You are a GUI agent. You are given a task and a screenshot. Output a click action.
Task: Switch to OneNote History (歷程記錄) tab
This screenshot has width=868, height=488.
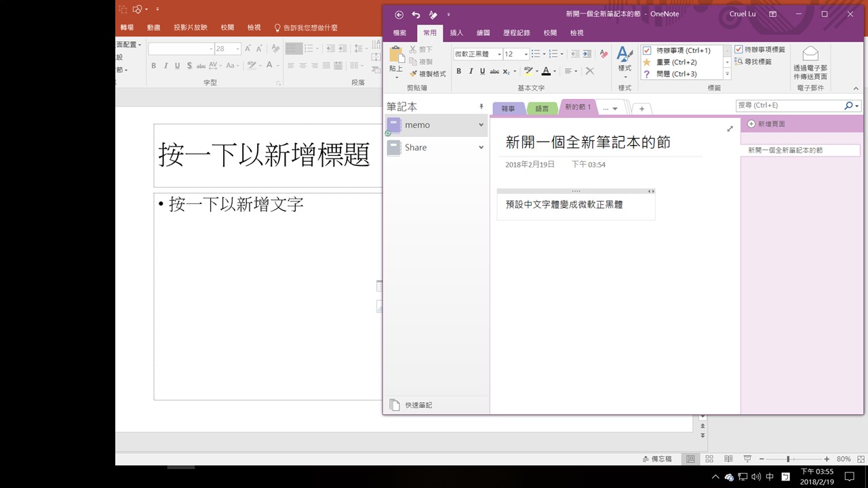click(x=517, y=33)
